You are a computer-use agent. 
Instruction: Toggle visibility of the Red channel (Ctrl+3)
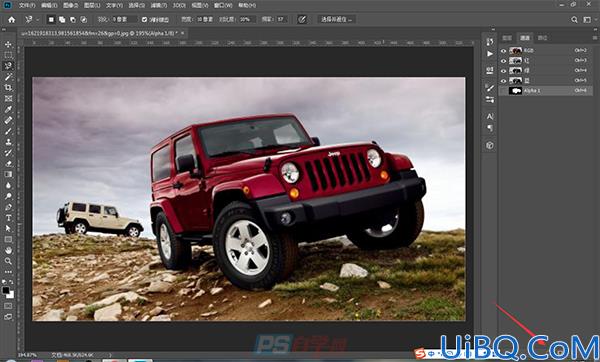(x=503, y=60)
